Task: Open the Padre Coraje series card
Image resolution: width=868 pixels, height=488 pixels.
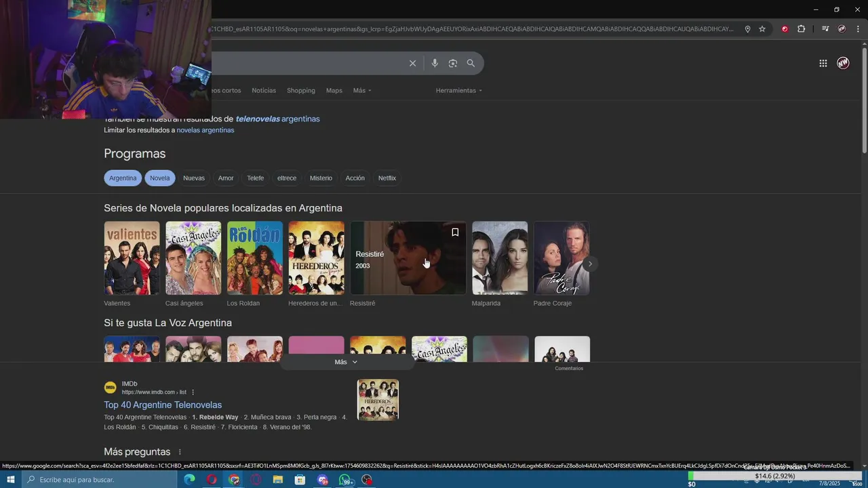Action: (x=561, y=258)
